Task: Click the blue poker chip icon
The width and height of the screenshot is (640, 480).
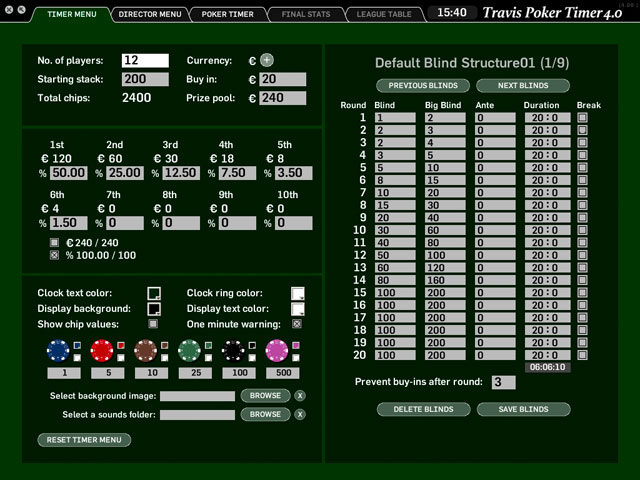Action: click(58, 351)
